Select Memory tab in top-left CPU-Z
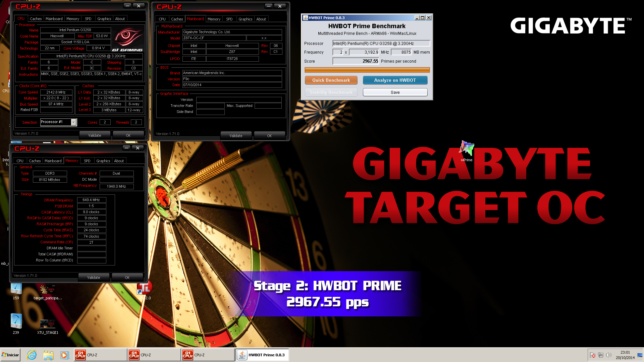The image size is (644, 362). [73, 19]
